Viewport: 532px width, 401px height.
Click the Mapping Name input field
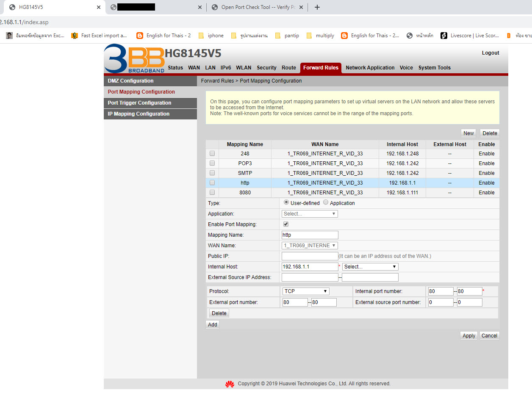(310, 235)
